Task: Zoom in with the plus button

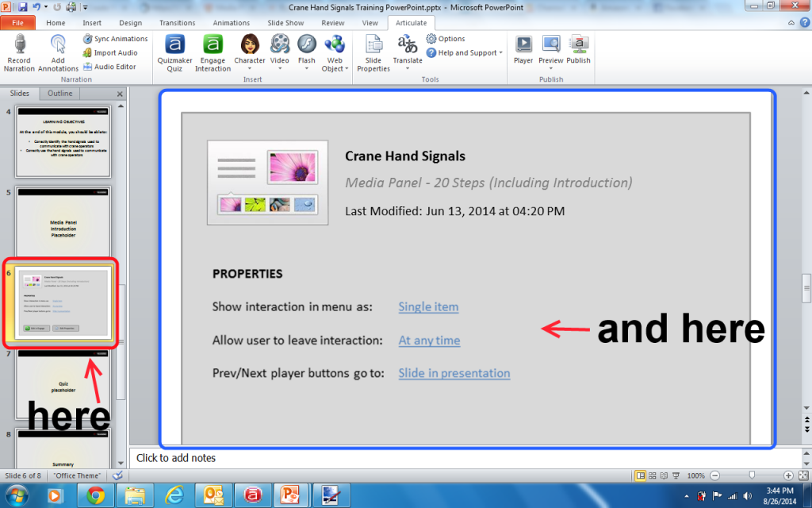Action: [788, 475]
